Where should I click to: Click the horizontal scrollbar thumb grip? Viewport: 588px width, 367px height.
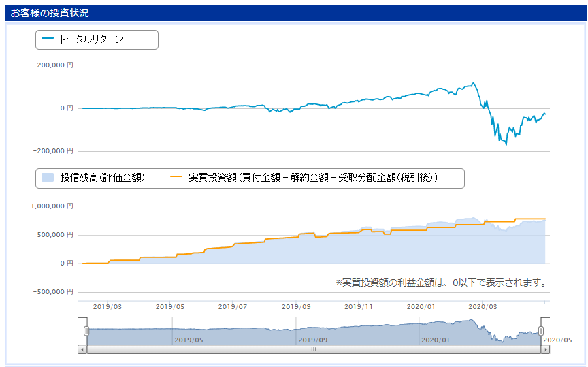(314, 349)
